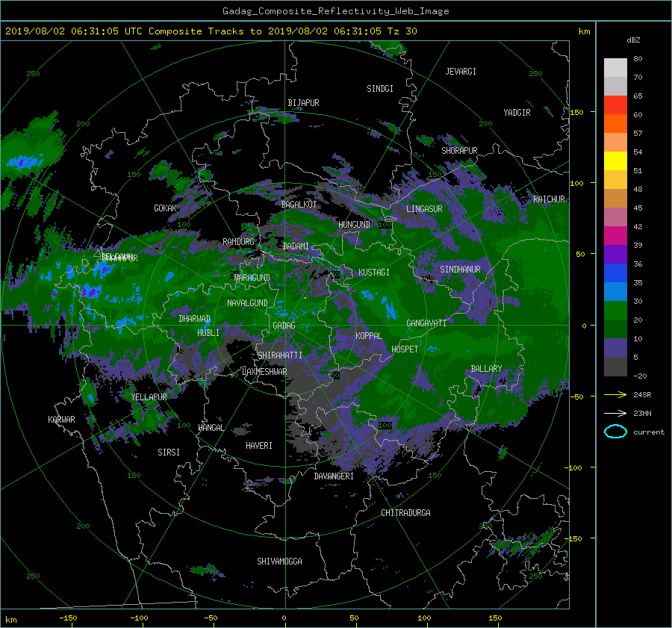Click the 'Tz 30' text in header

click(x=402, y=31)
